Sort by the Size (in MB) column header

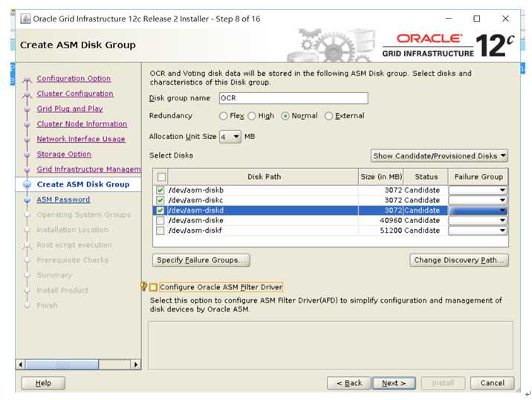pyautogui.click(x=381, y=177)
